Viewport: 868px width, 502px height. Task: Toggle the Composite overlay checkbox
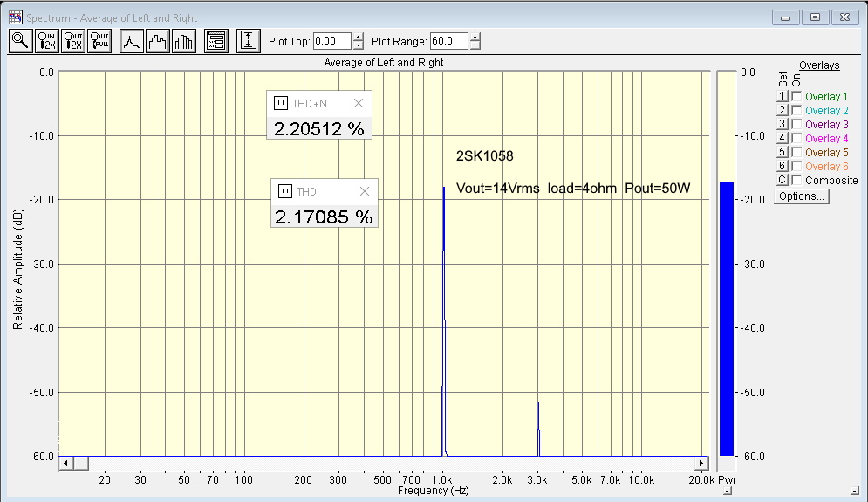796,181
